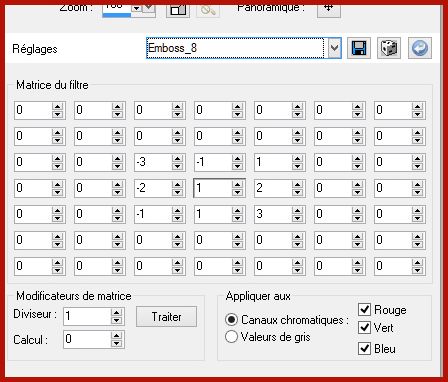Image resolution: width=448 pixels, height=382 pixels.
Task: Decrease the matrix cell valued 2
Action: point(297,192)
